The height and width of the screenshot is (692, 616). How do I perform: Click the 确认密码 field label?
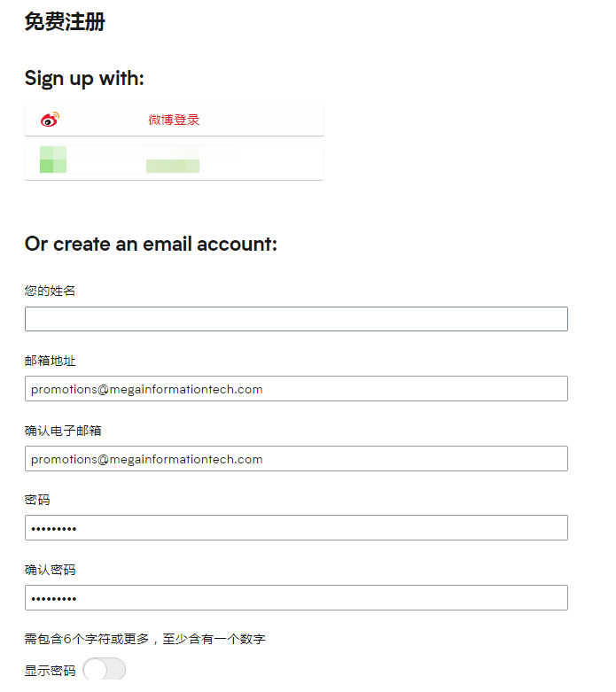click(x=50, y=570)
